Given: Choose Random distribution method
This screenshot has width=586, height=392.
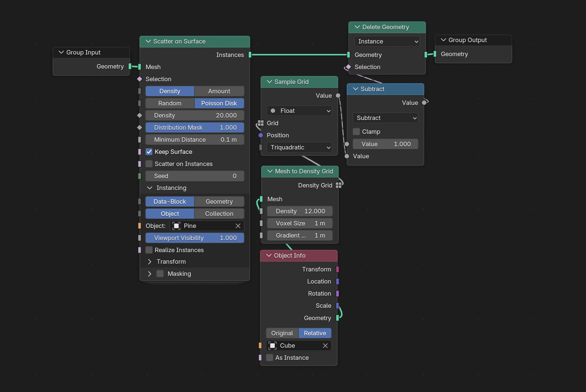Looking at the screenshot, I should pos(170,103).
